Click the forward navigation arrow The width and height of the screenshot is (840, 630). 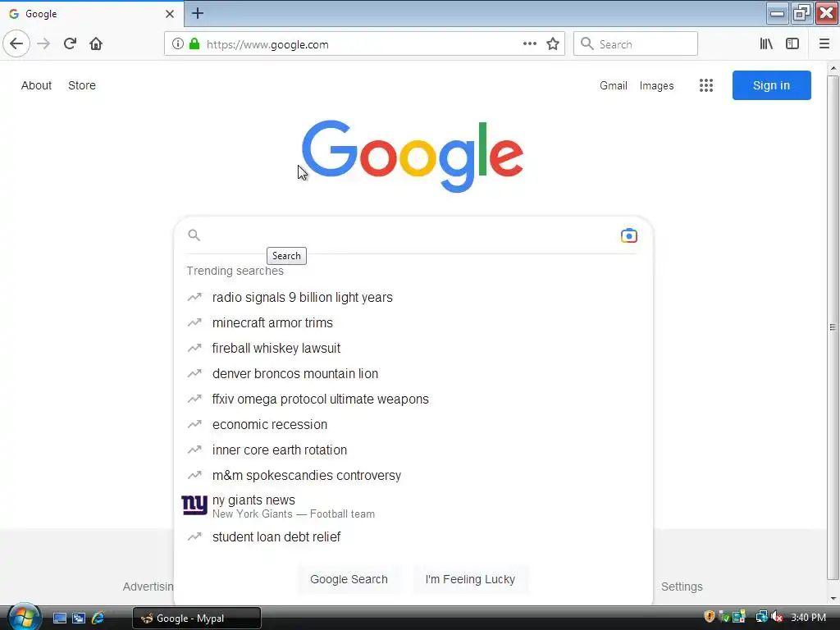[44, 43]
